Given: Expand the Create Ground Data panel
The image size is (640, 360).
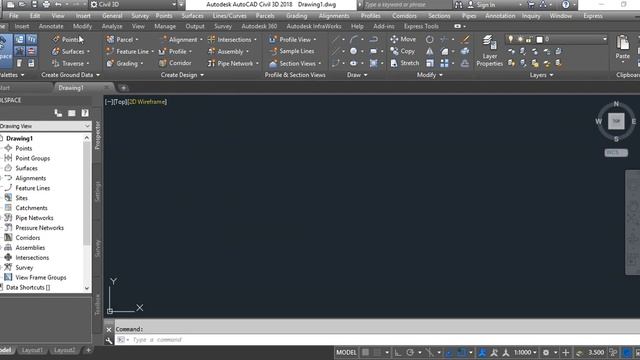Looking at the screenshot, I should pos(70,75).
